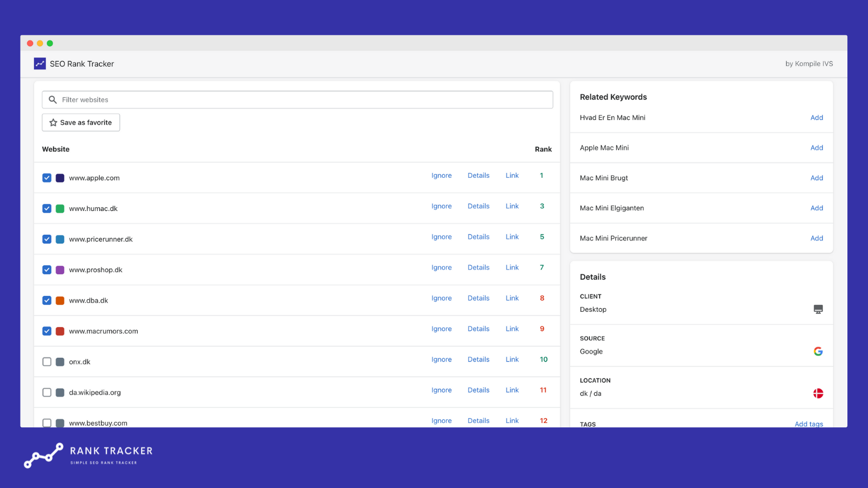Click the Save as favorite button
Screen dimensions: 868x488
coord(81,123)
